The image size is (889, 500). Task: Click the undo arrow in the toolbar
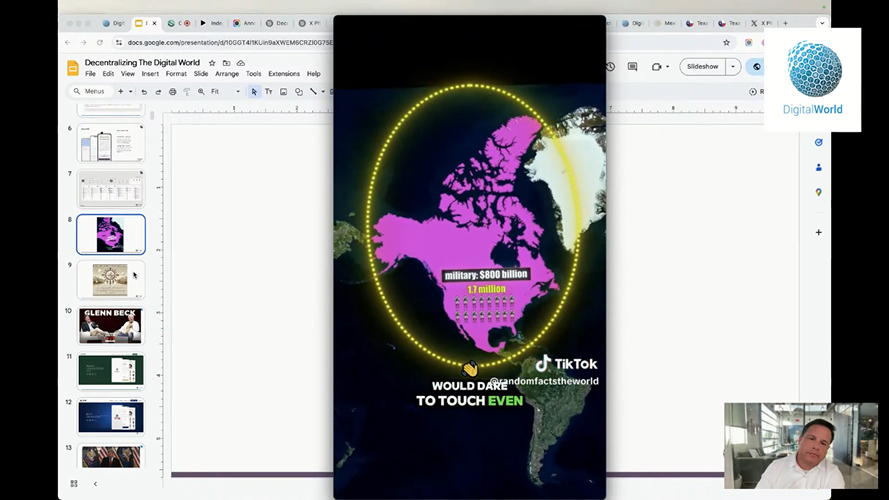(144, 92)
